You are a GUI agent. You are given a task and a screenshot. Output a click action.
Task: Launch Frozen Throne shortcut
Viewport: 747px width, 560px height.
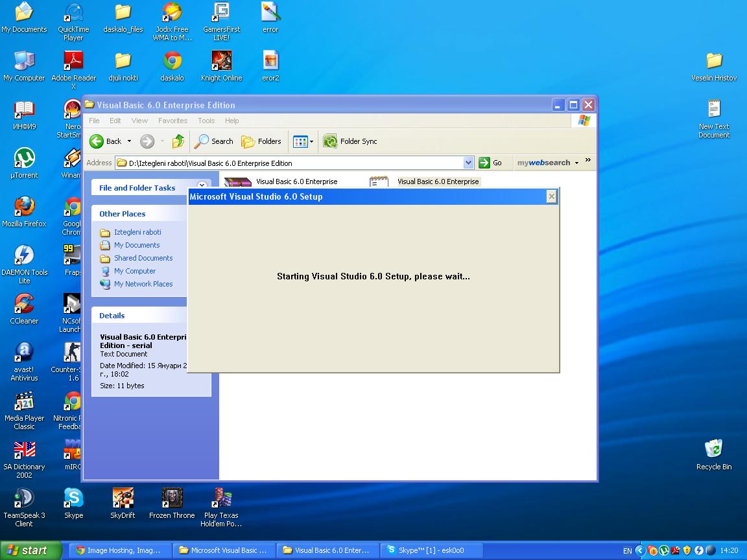coord(172,504)
